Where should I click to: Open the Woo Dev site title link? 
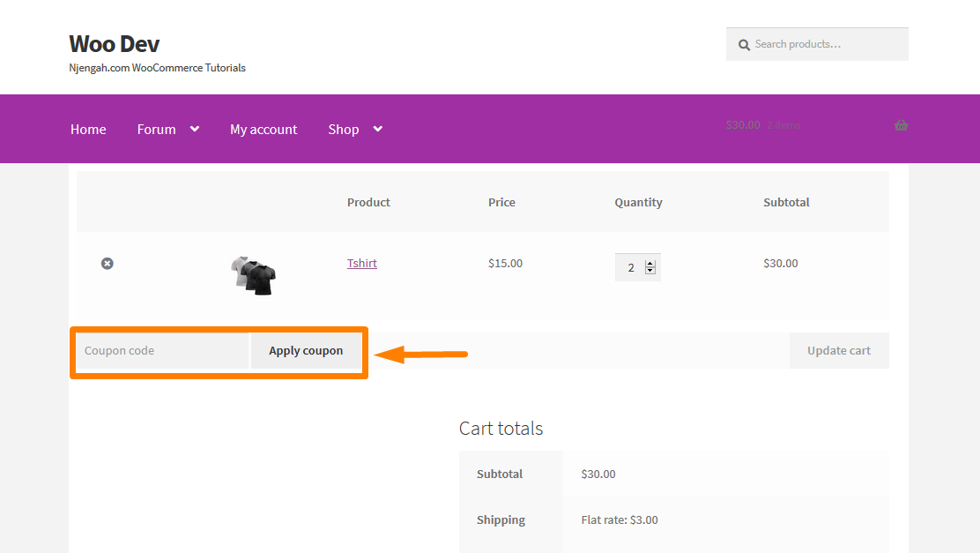(x=115, y=44)
